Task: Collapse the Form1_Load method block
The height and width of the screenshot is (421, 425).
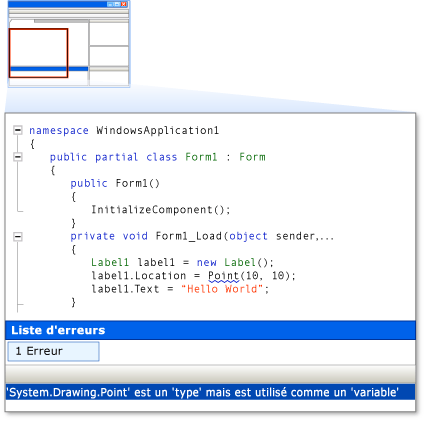Action: [x=18, y=237]
